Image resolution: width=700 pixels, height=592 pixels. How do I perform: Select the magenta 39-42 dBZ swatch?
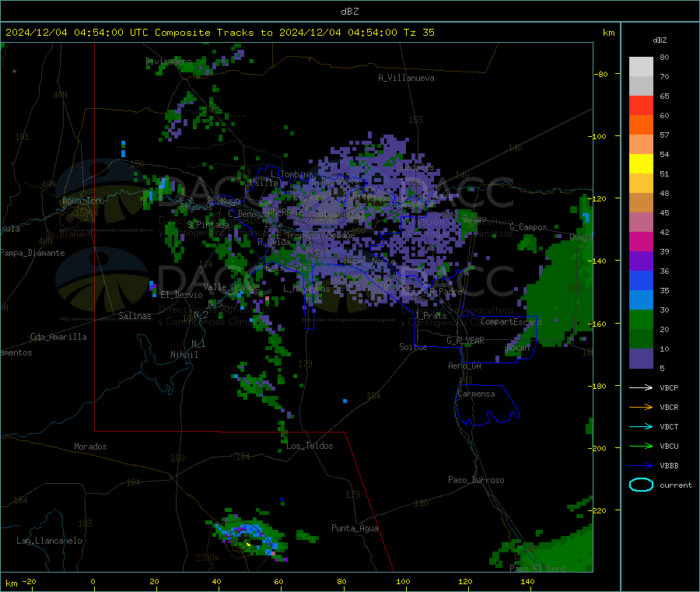pos(641,241)
